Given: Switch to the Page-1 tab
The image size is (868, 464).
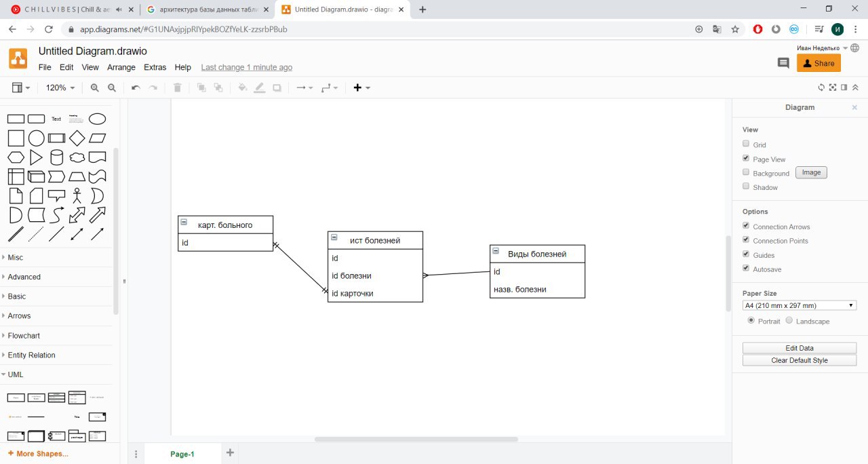Looking at the screenshot, I should [x=182, y=454].
